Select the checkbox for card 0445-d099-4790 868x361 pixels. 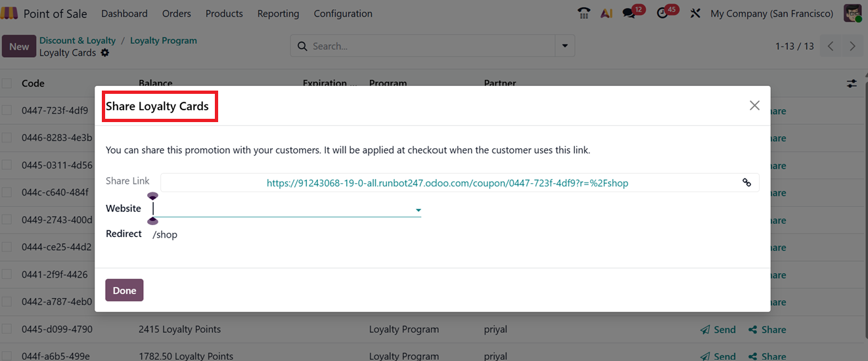click(x=7, y=329)
